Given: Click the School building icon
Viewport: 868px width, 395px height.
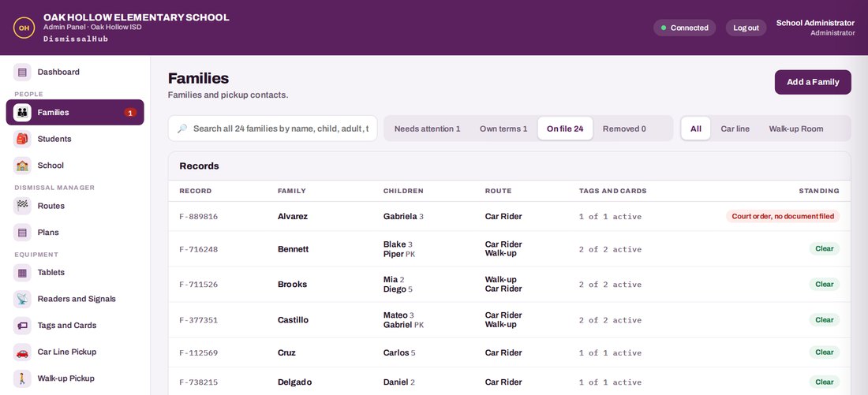Looking at the screenshot, I should 22,166.
